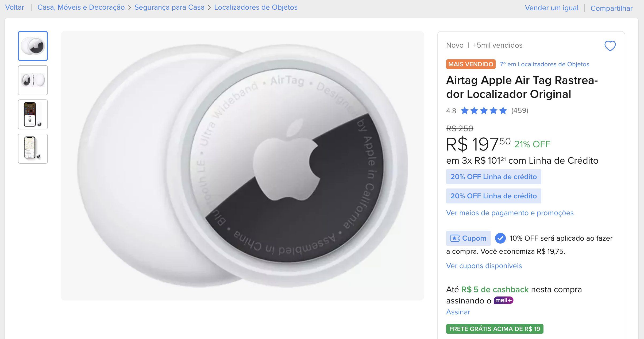644x339 pixels.
Task: Click the blue coupon applied checkmark
Action: point(500,238)
